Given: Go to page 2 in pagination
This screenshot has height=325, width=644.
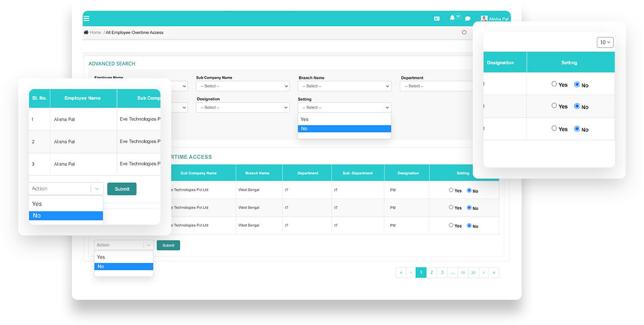Looking at the screenshot, I should pos(431,272).
